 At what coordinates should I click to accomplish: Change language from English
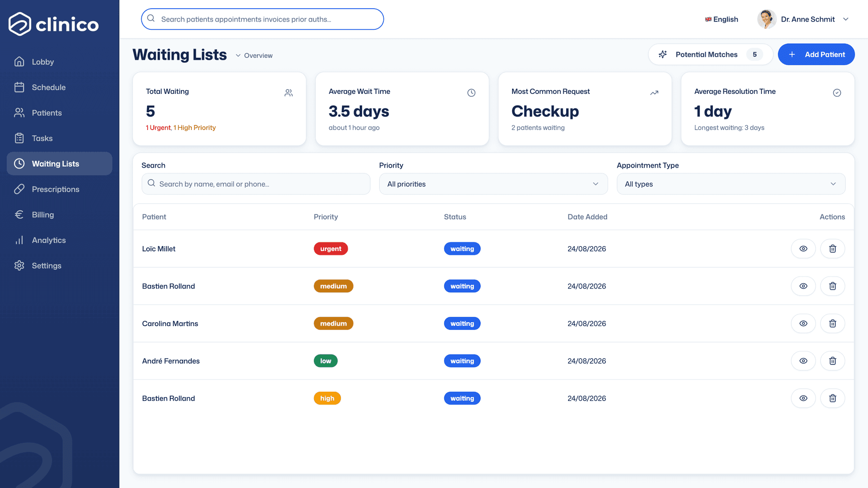click(x=721, y=19)
